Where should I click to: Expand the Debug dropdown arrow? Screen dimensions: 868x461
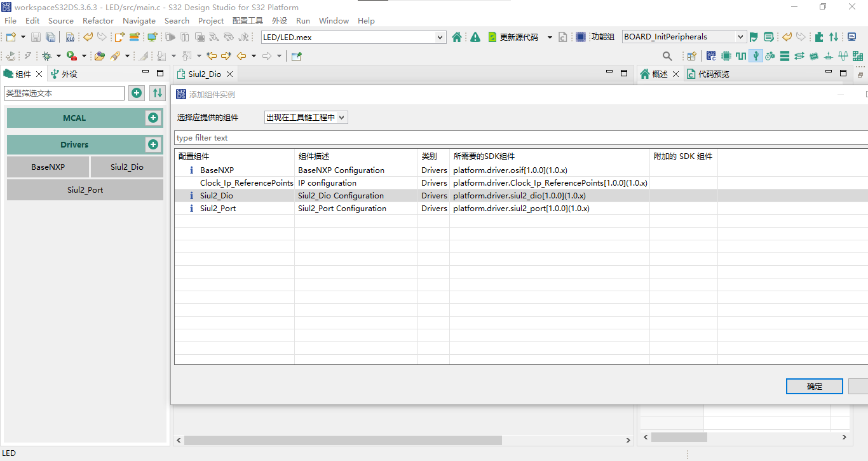pyautogui.click(x=58, y=56)
